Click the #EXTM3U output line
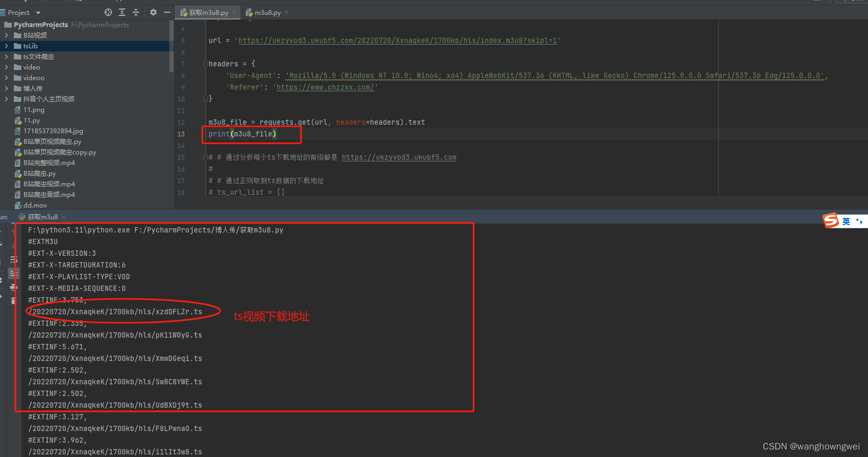This screenshot has height=457, width=868. click(43, 242)
